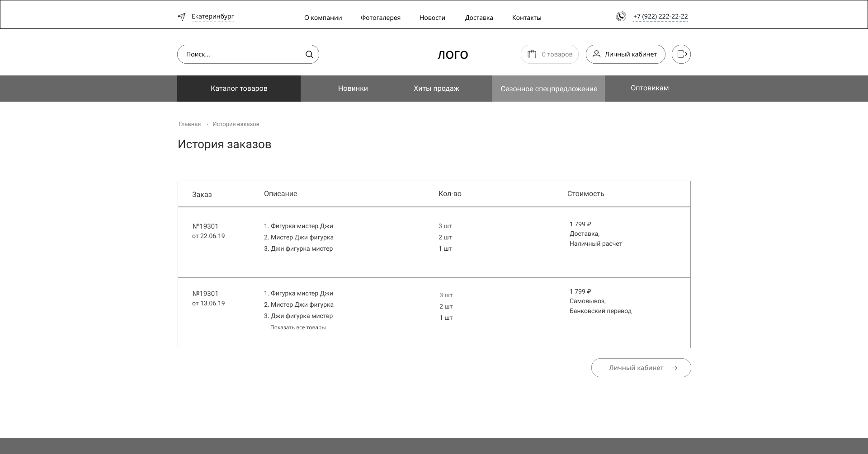Click the logout icon button
Screen dimensions: 868x454
tap(681, 54)
